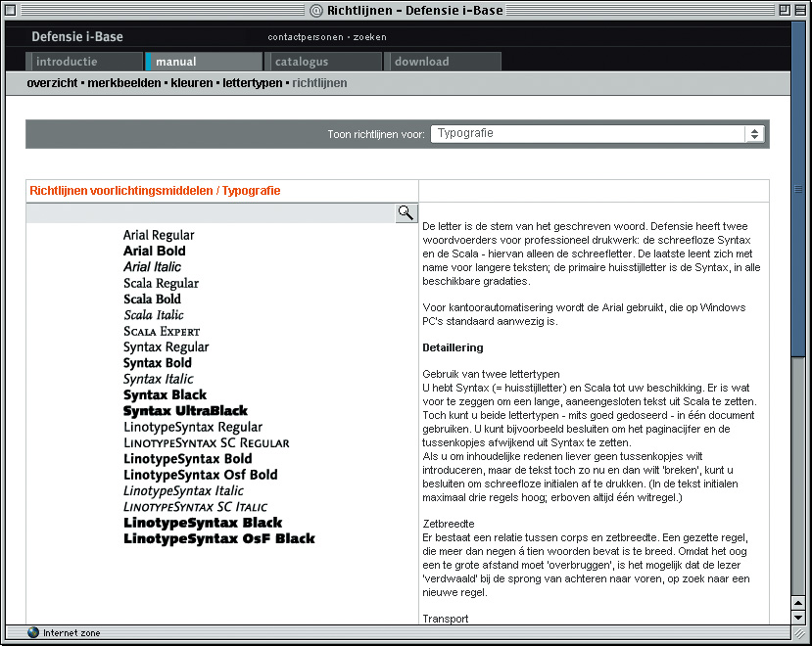Click the 'Syntax UltraBlack' font sample
812x646 pixels.
click(185, 411)
